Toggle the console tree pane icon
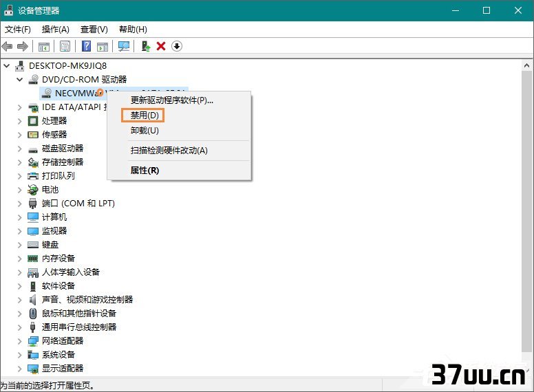This screenshot has height=392, width=534. pyautogui.click(x=43, y=46)
